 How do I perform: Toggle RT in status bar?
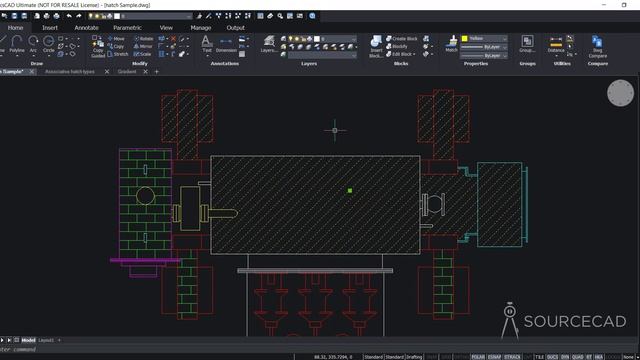click(x=589, y=357)
